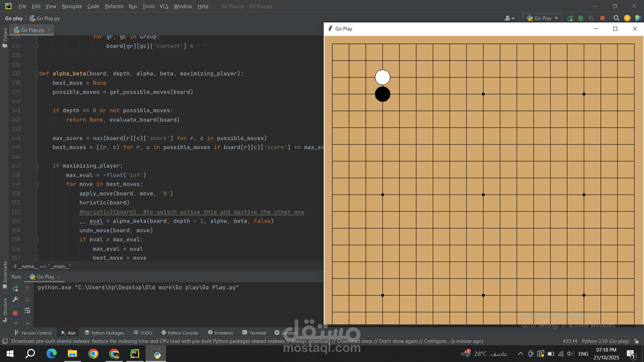
Task: Open the Go Play run configuration dropdown
Action: pyautogui.click(x=542, y=18)
